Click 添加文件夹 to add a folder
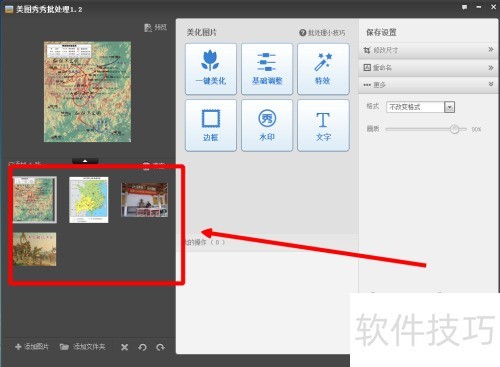The width and height of the screenshot is (500, 367). (x=82, y=347)
